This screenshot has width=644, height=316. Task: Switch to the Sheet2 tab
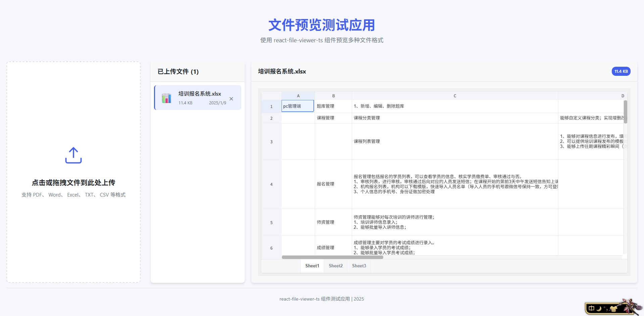click(335, 266)
